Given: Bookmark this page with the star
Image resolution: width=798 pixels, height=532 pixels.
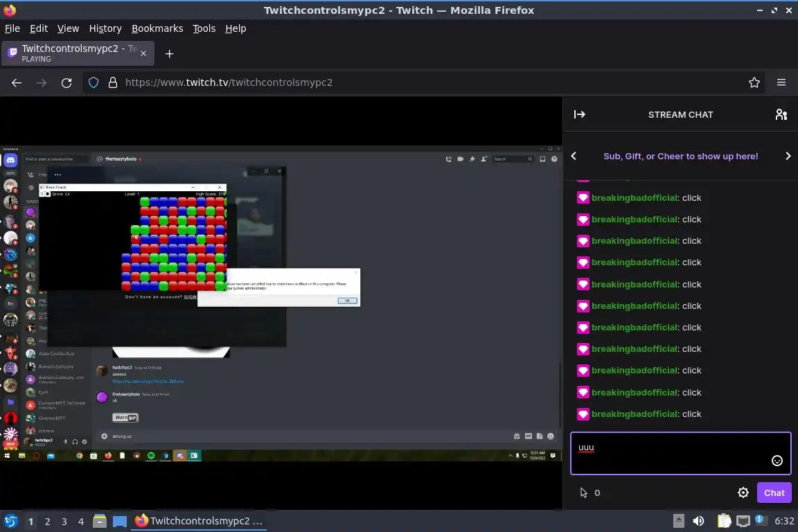Looking at the screenshot, I should click(754, 82).
